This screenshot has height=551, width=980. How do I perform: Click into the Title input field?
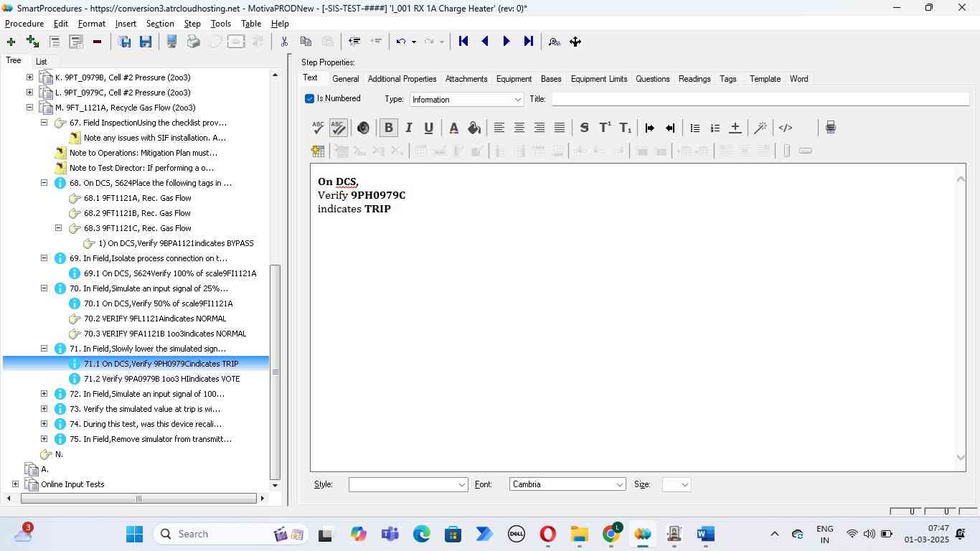point(760,100)
